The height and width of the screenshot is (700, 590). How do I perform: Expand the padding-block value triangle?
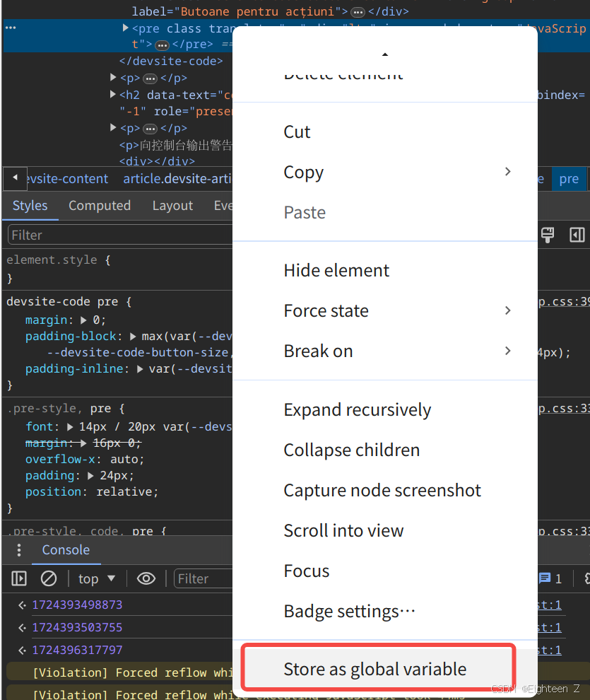133,336
